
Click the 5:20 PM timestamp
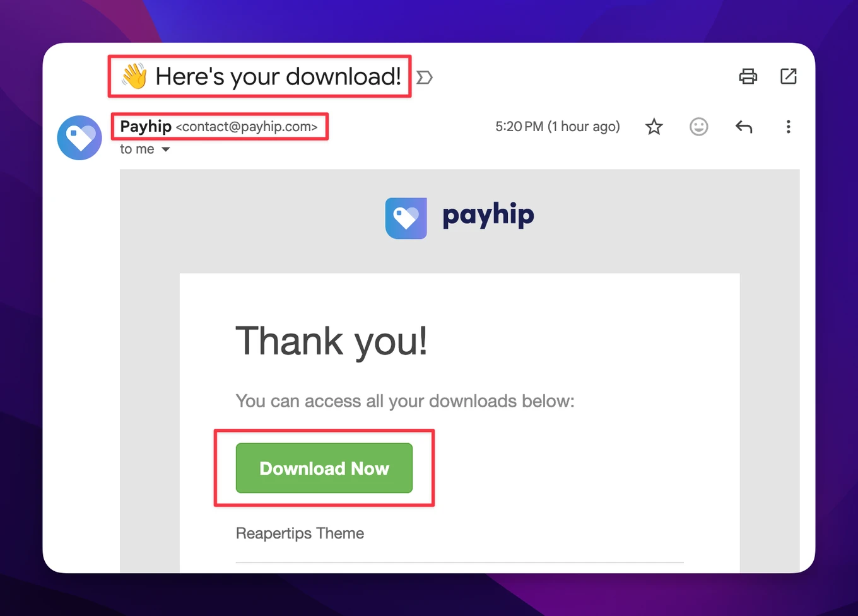point(558,126)
